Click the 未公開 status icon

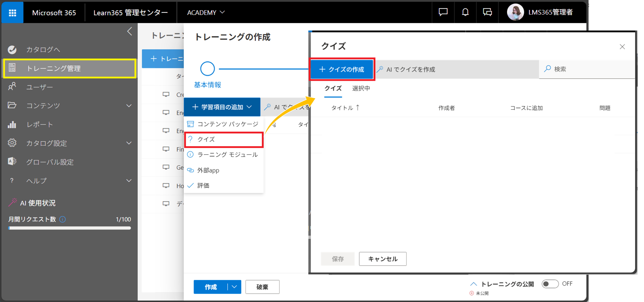472,293
